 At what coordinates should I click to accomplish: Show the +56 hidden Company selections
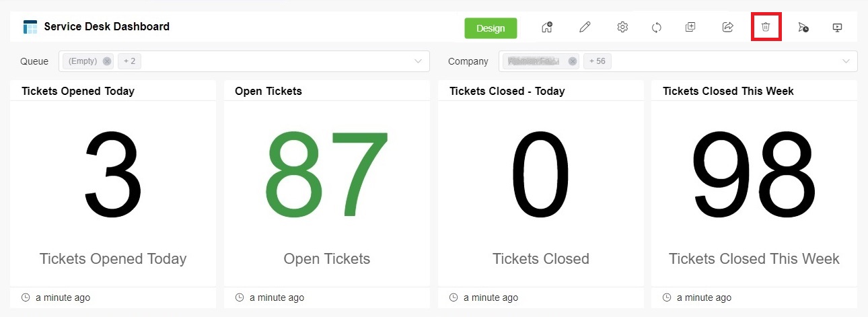tap(597, 61)
